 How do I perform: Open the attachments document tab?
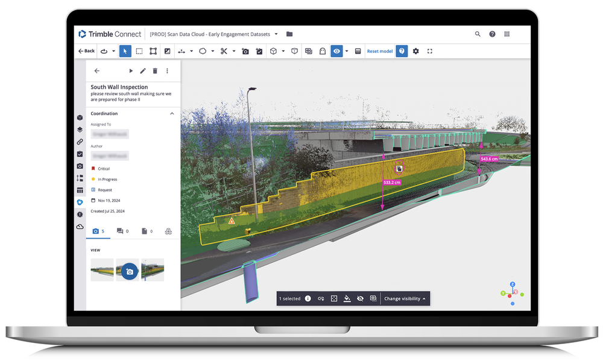point(145,231)
